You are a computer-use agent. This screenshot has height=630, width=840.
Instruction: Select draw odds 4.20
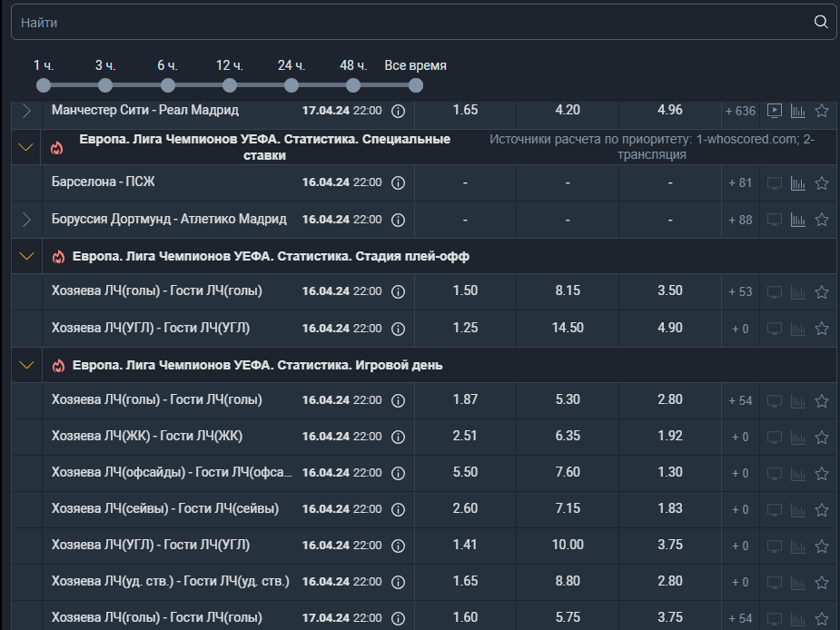(568, 111)
